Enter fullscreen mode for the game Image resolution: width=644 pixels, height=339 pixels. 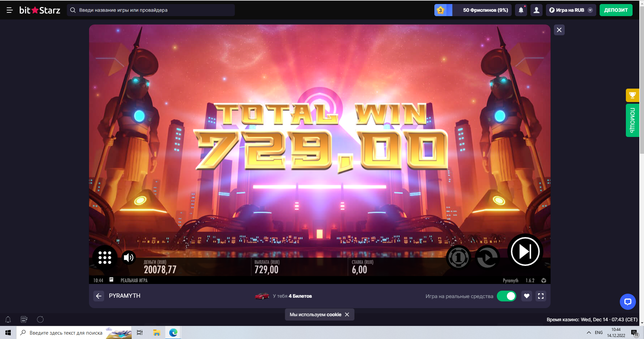coord(541,296)
